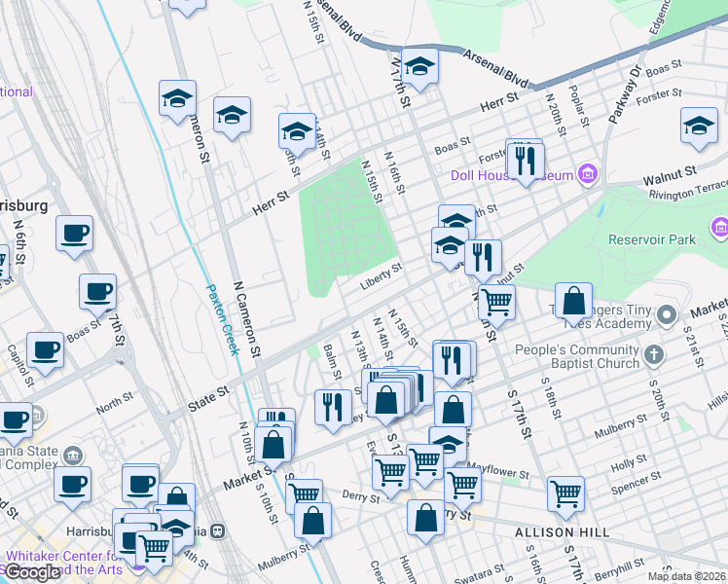Screen dimensions: 728x584
Task: Select the Mayflower St label
Action: coord(497,471)
